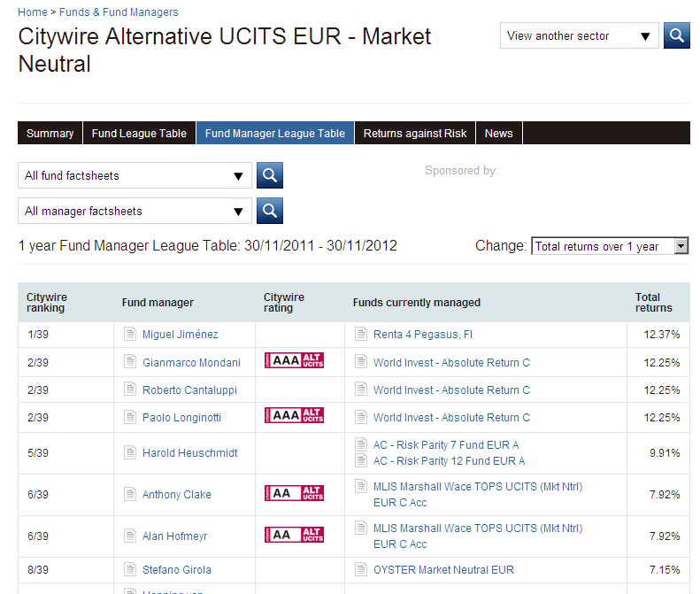Switch to the Fund League Table tab
This screenshot has width=700, height=594.
pyautogui.click(x=139, y=133)
